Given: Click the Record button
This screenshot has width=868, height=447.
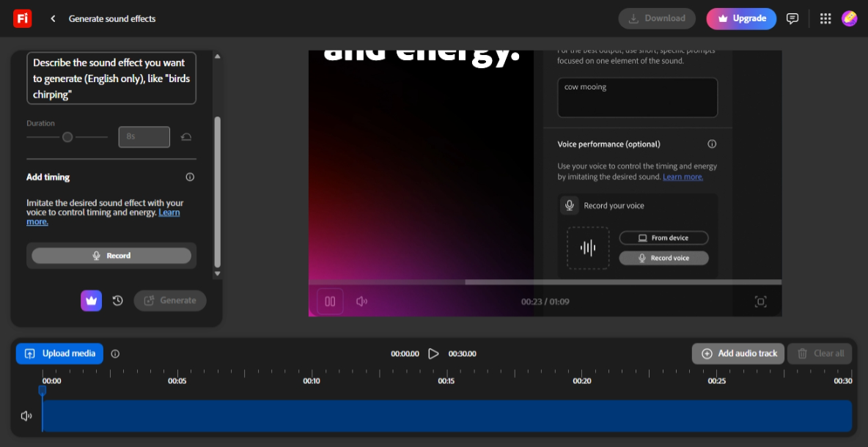Looking at the screenshot, I should [x=111, y=256].
